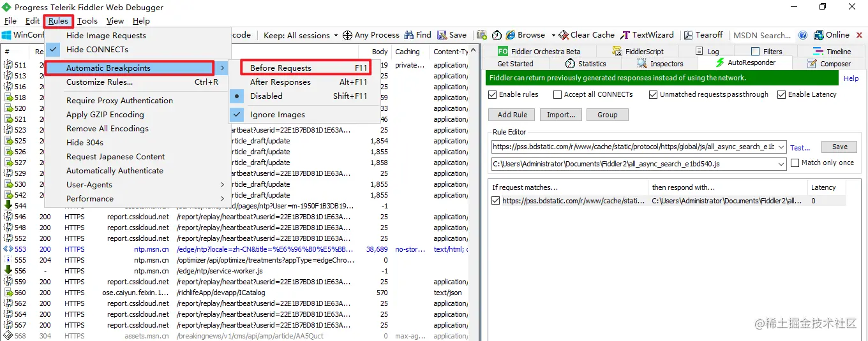Click the Statistics tab clock icon
868x341 pixels.
click(571, 63)
